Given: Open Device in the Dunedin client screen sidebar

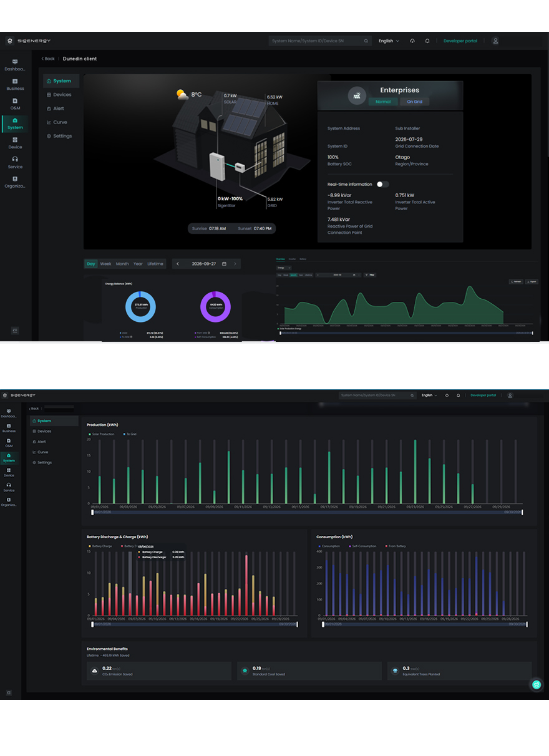Looking at the screenshot, I should point(15,143).
